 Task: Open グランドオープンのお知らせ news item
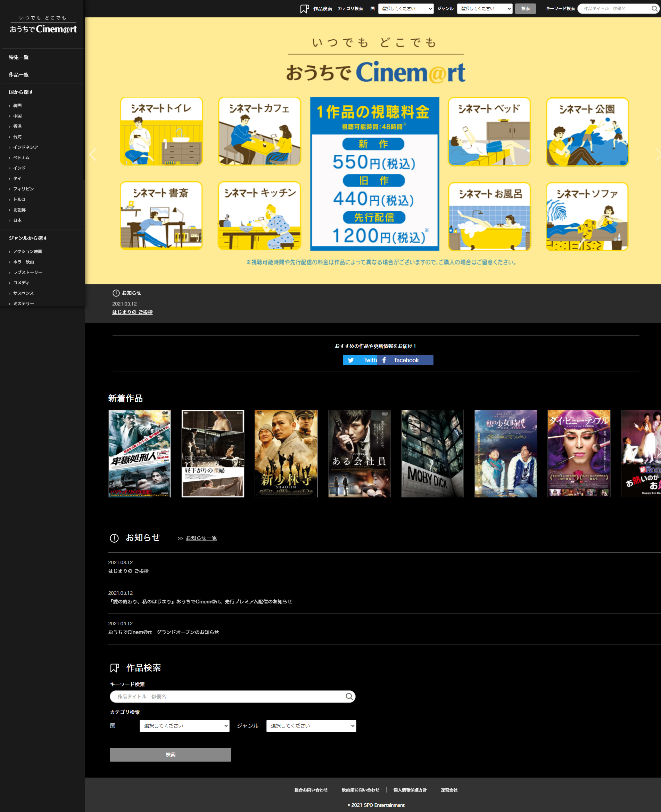163,632
